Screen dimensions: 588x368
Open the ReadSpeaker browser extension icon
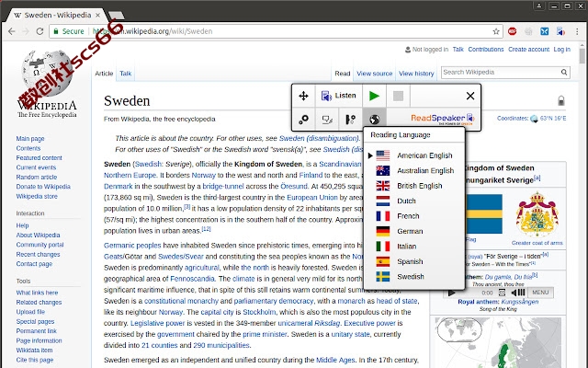(560, 31)
